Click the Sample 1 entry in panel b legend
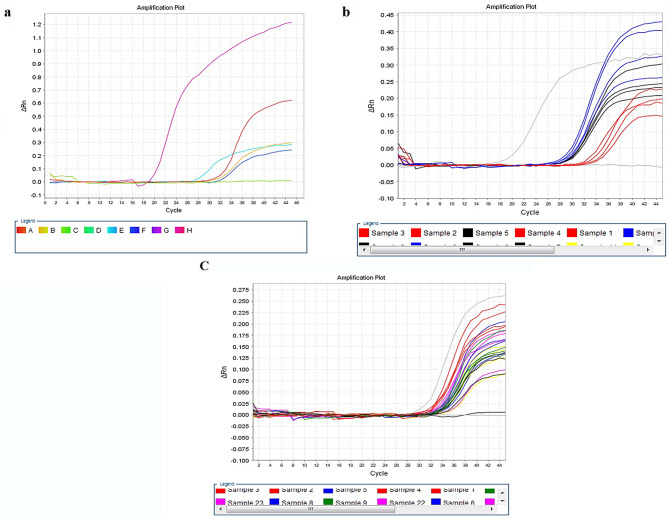Image resolution: width=669 pixels, height=519 pixels. [x=590, y=233]
